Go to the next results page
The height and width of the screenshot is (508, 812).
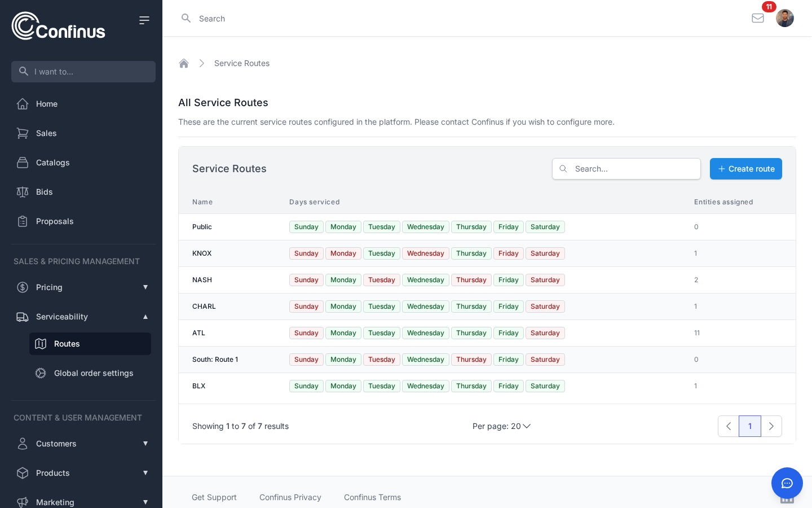tap(771, 426)
